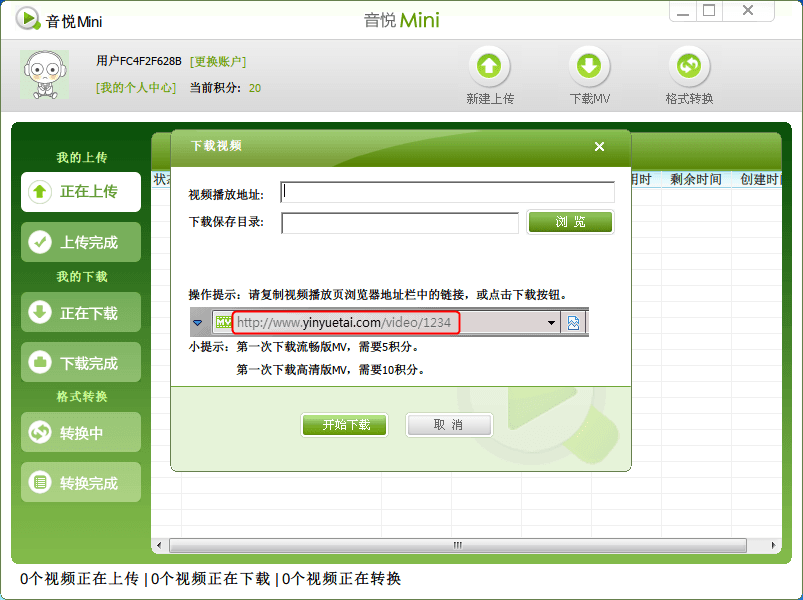Click the 下载MV download icon

(589, 64)
